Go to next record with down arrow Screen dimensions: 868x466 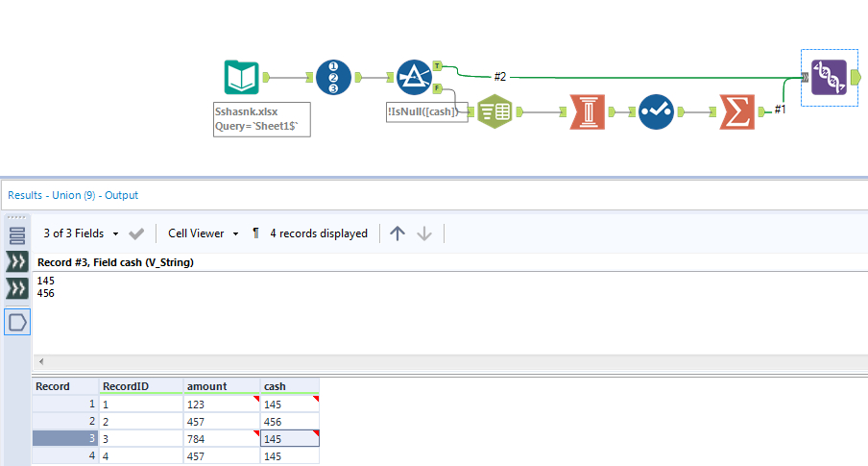pyautogui.click(x=424, y=233)
